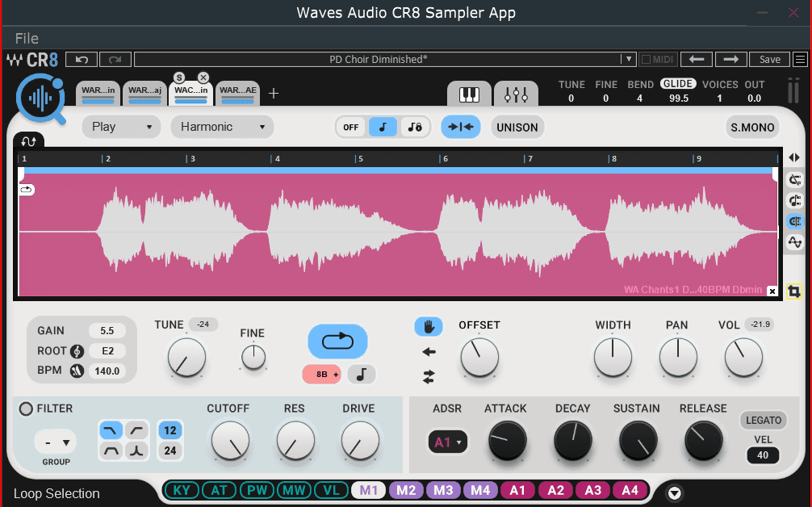
Task: Switch the mode to OFF
Action: point(351,127)
